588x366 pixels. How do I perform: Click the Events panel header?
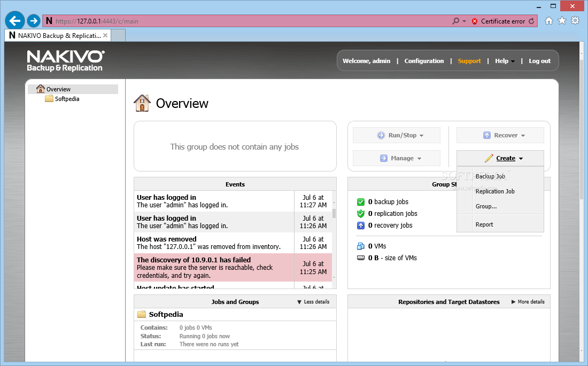[235, 184]
